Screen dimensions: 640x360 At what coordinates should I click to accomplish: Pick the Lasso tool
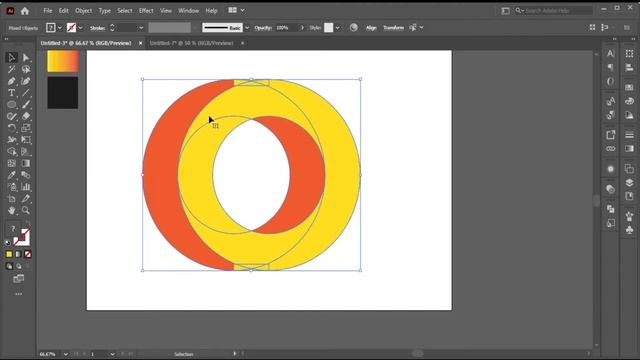[x=26, y=69]
